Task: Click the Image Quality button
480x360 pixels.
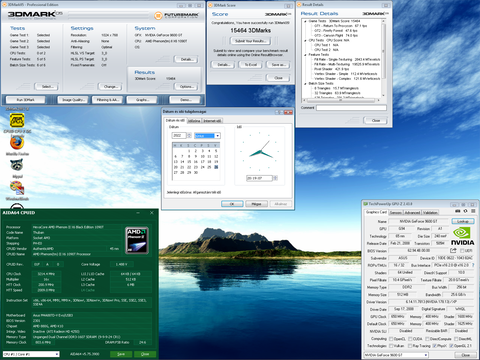Action: coord(73,100)
